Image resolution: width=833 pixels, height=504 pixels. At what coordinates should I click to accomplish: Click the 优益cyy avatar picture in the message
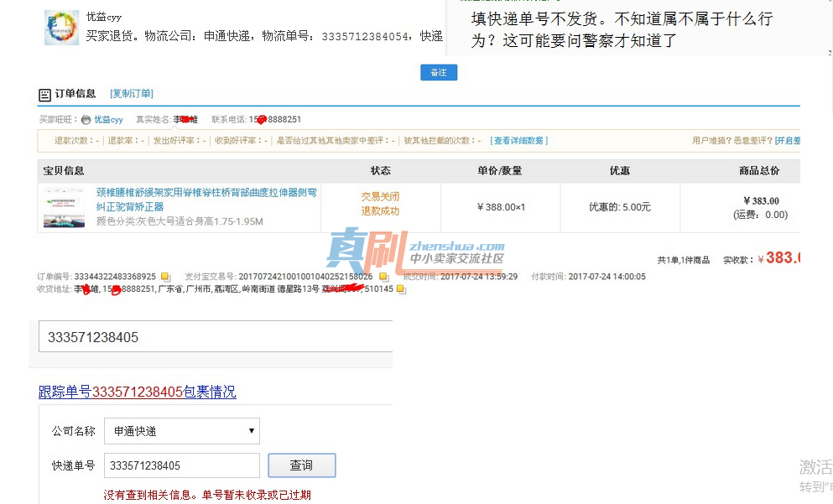point(61,28)
